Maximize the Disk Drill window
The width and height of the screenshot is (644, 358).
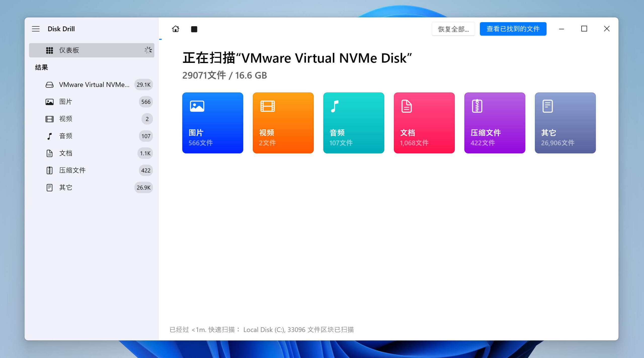(584, 29)
